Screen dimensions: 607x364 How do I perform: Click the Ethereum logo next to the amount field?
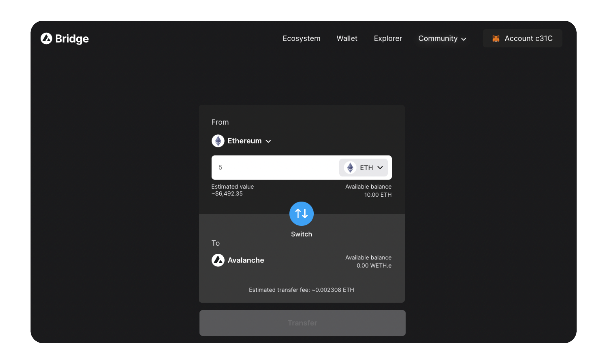[350, 168]
